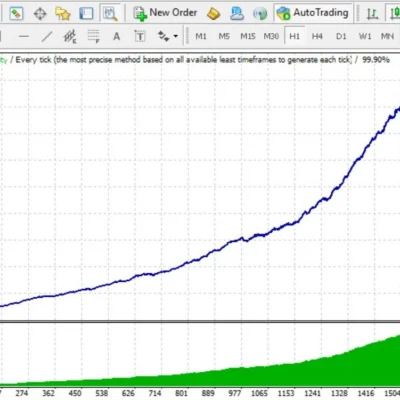The width and height of the screenshot is (400, 400).
Task: Switch to M1 timeframe
Action: click(x=201, y=36)
